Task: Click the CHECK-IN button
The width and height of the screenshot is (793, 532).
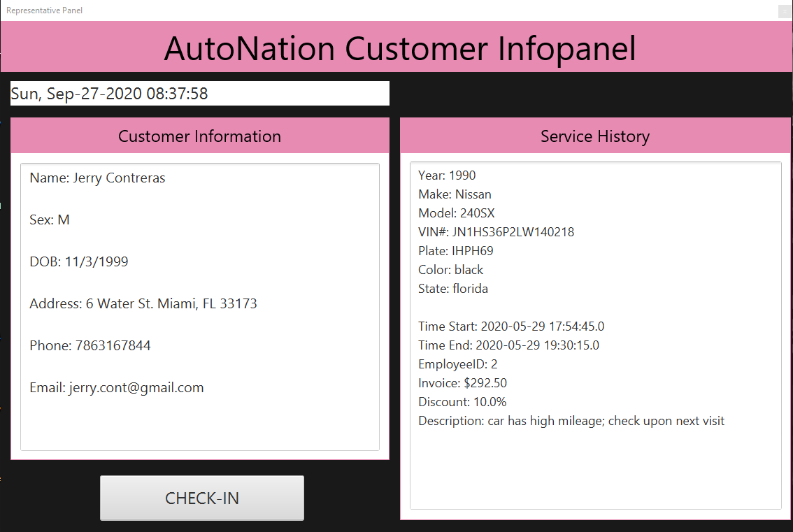Action: tap(202, 498)
